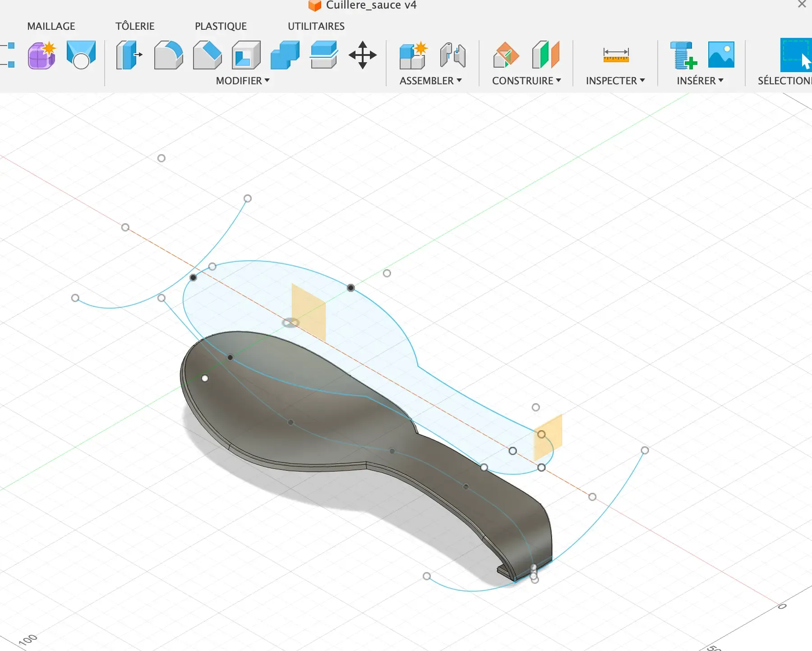
Task: Select the Chamfer tool
Action: click(x=207, y=55)
